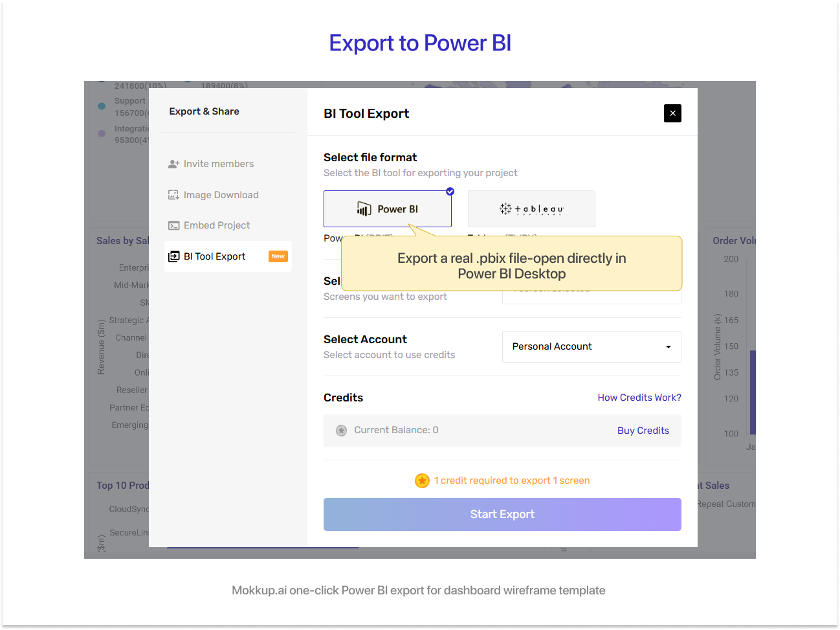Open How Credits Work link
840x630 pixels.
click(639, 398)
